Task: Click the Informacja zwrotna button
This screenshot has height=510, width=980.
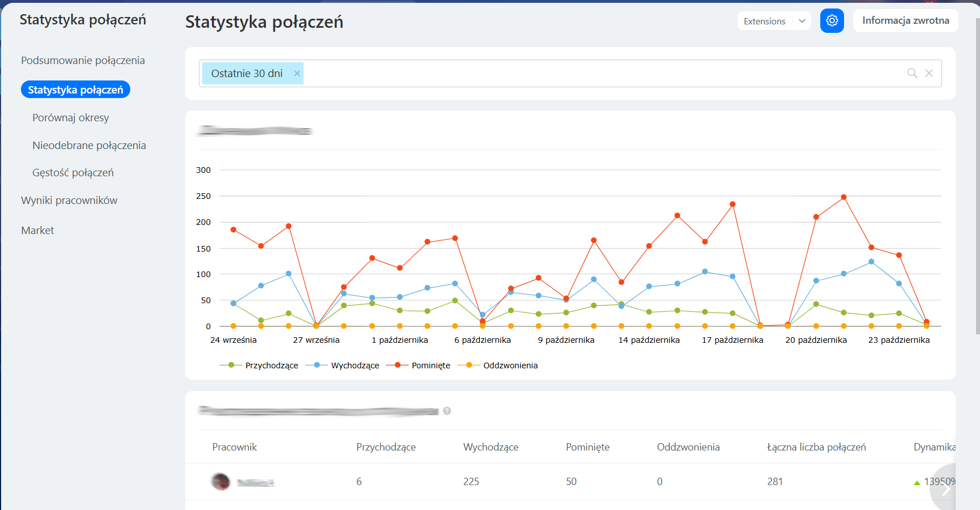Action: click(x=905, y=21)
